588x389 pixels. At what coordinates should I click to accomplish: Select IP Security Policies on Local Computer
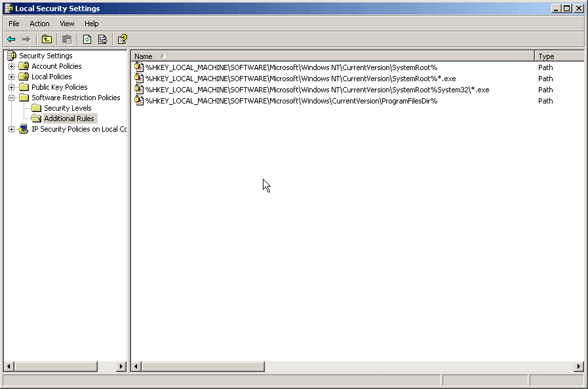pyautogui.click(x=79, y=129)
